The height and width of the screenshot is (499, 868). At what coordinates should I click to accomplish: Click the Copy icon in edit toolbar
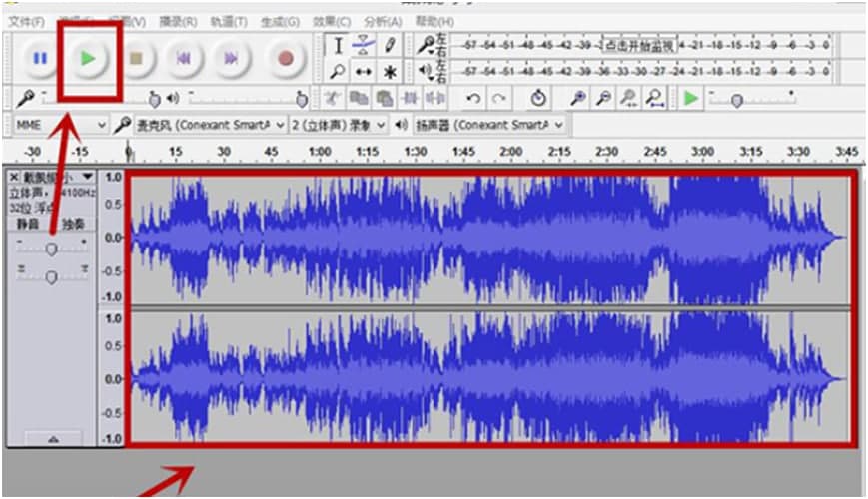click(x=359, y=99)
